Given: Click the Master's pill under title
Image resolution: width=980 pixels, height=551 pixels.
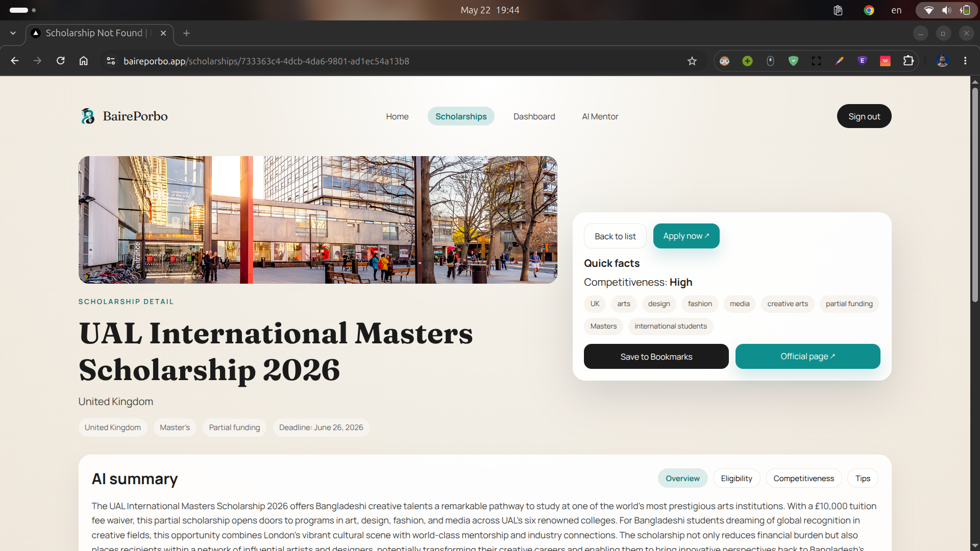Looking at the screenshot, I should pyautogui.click(x=175, y=428).
